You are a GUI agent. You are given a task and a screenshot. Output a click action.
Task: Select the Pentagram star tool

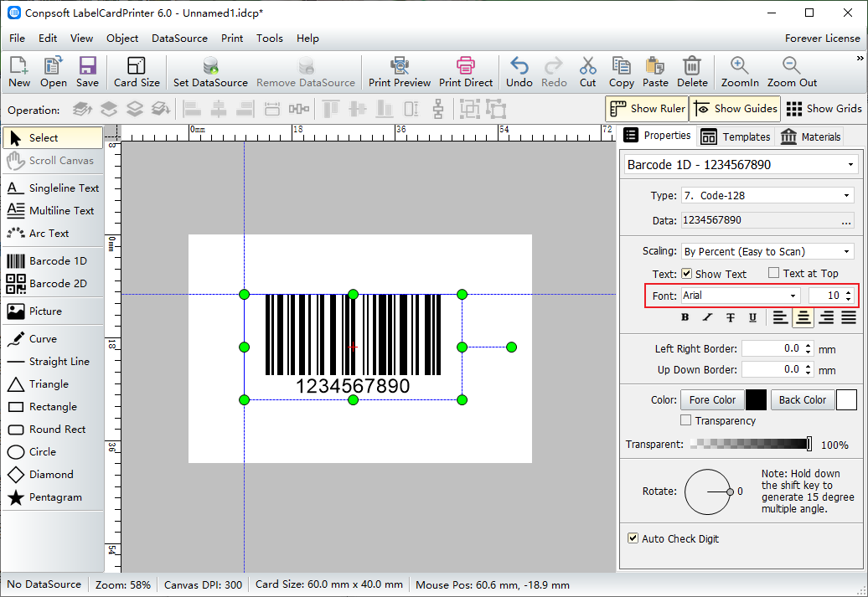point(53,497)
